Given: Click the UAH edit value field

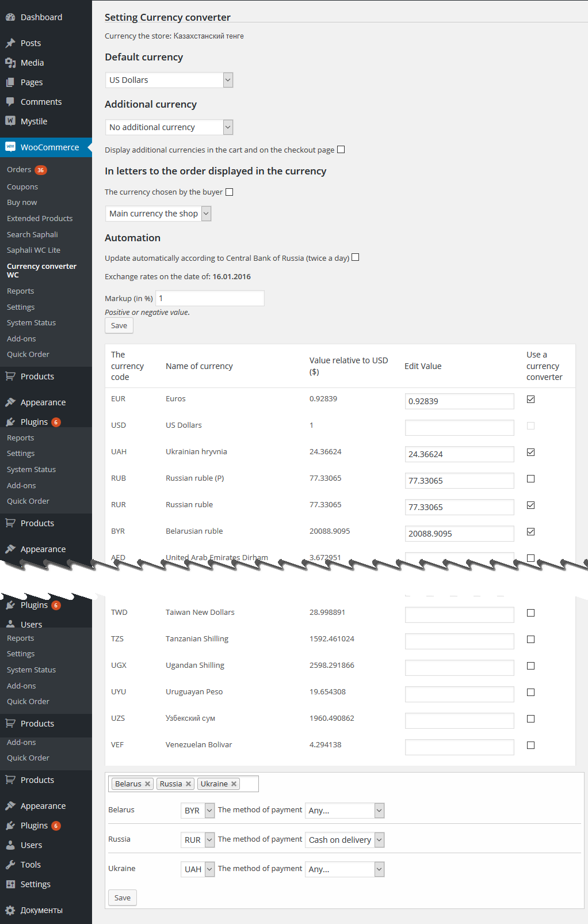Looking at the screenshot, I should [460, 454].
